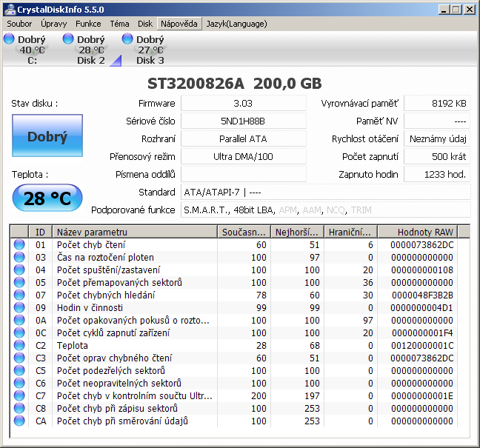Click status orb for attribute 07 row
This screenshot has width=480, height=448.
pos(19,295)
